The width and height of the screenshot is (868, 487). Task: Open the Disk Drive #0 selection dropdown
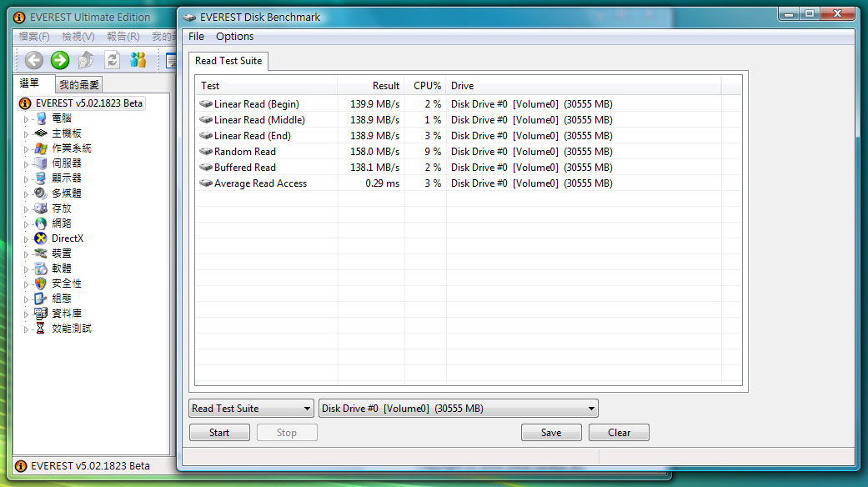tap(459, 409)
